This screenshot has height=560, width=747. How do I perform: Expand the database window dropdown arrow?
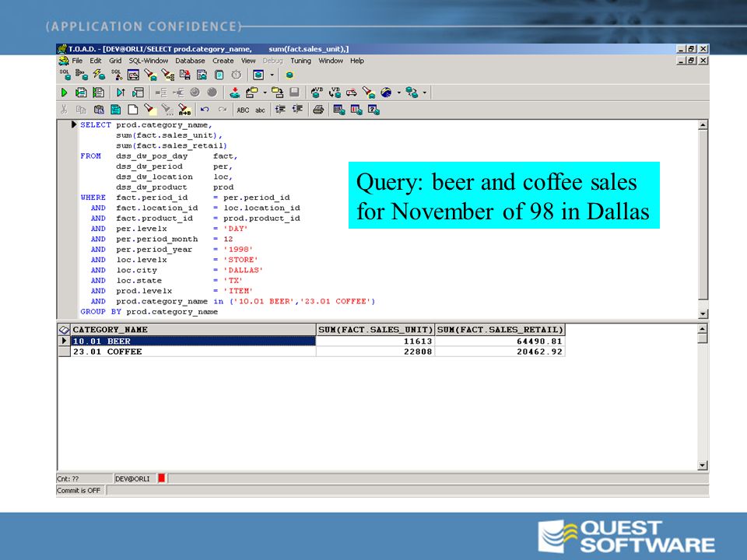[x=272, y=75]
